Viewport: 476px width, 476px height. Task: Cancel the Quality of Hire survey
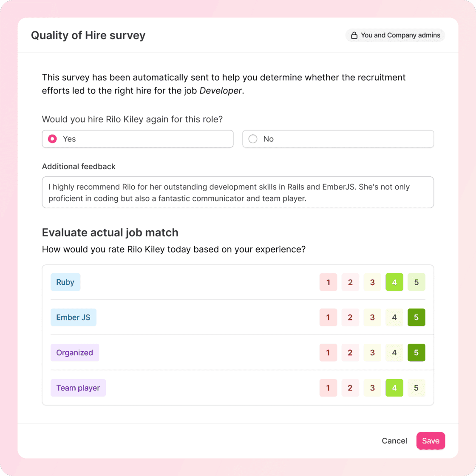tap(394, 440)
